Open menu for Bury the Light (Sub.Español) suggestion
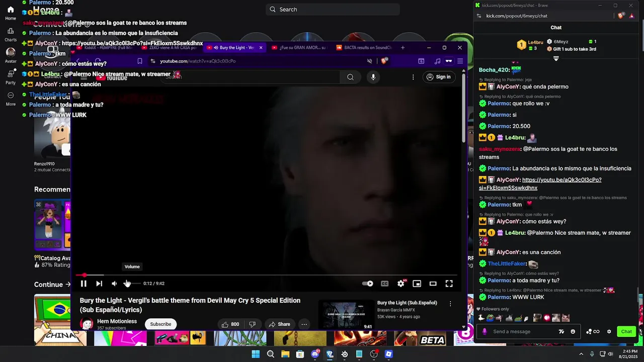The width and height of the screenshot is (644, 362). 450,304
